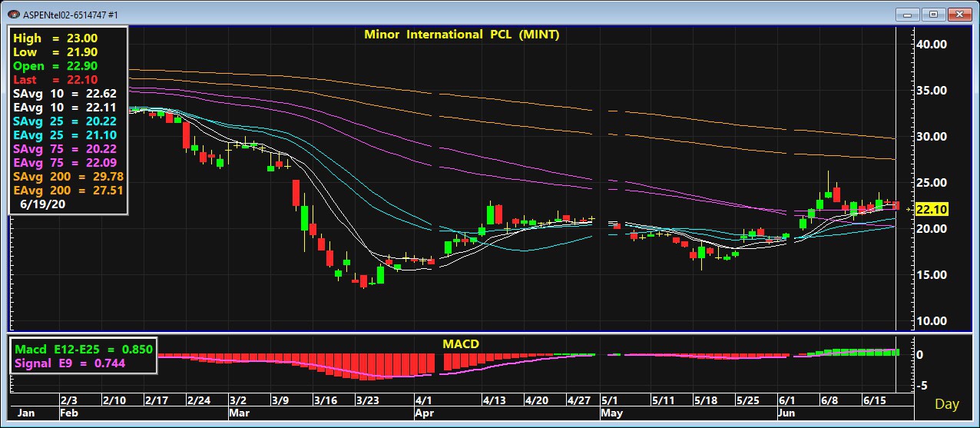Click the MACD panel title
Image resolution: width=980 pixels, height=428 pixels.
click(x=461, y=343)
